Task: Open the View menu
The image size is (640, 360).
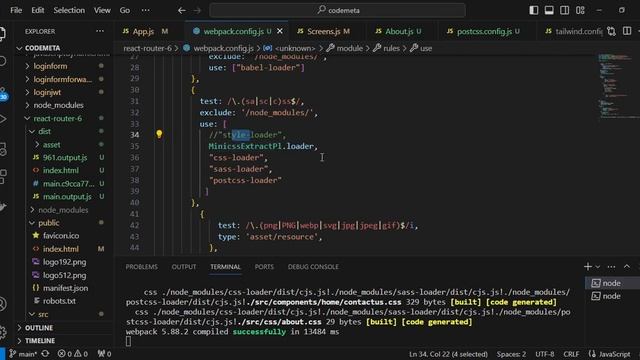Action: coord(102,10)
